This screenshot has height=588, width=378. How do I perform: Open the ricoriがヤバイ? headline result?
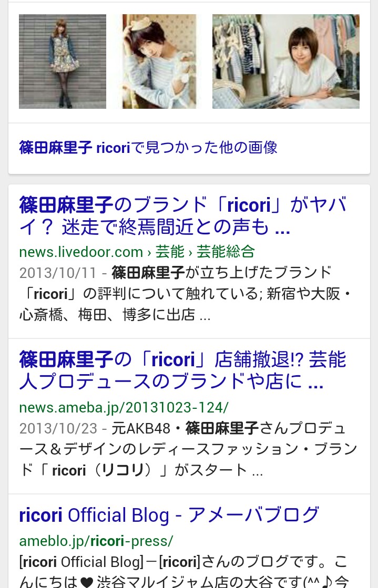183,216
